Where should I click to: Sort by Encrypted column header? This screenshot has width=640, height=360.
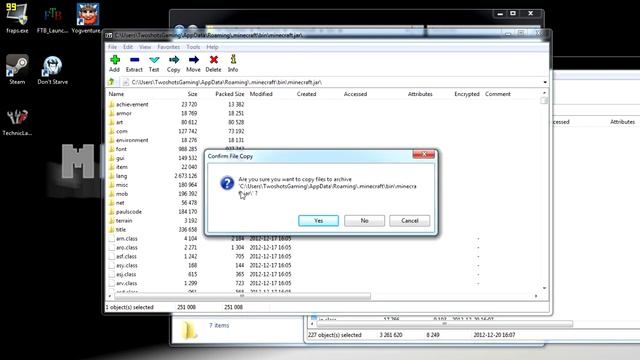point(467,94)
